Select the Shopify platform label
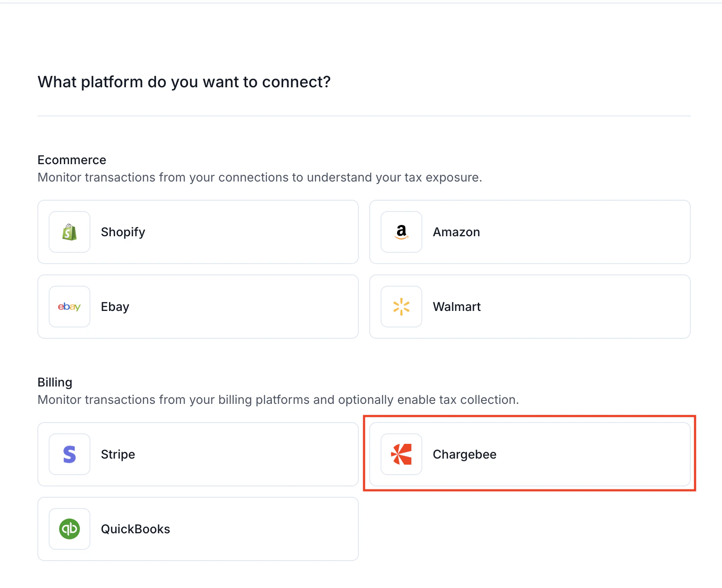 [x=123, y=232]
